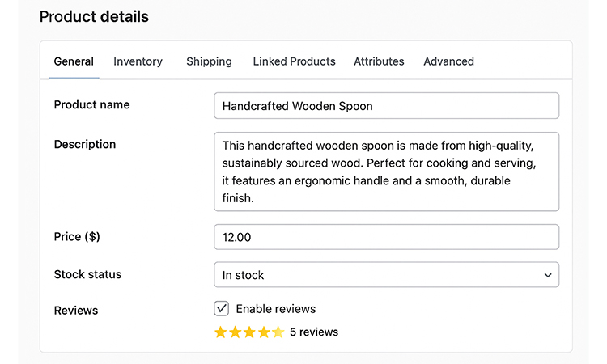This screenshot has height=364, width=607.
Task: Select the Linked Products tab
Action: pyautogui.click(x=294, y=61)
